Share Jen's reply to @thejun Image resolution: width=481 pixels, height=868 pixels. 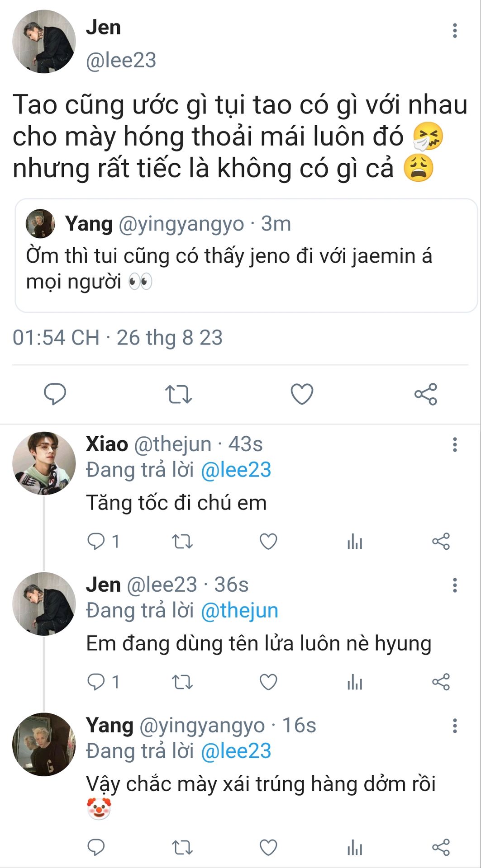coord(441,682)
